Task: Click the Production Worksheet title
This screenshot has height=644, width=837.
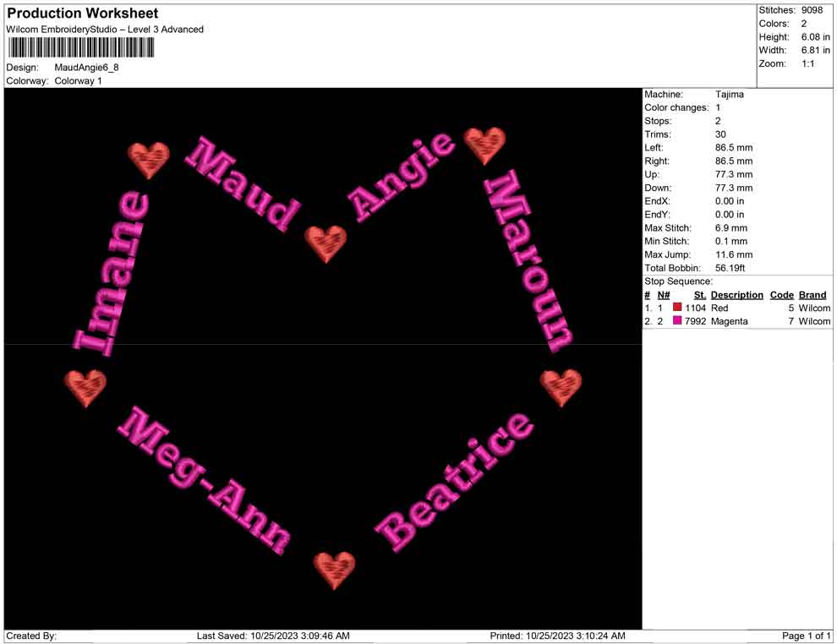Action: [x=83, y=14]
